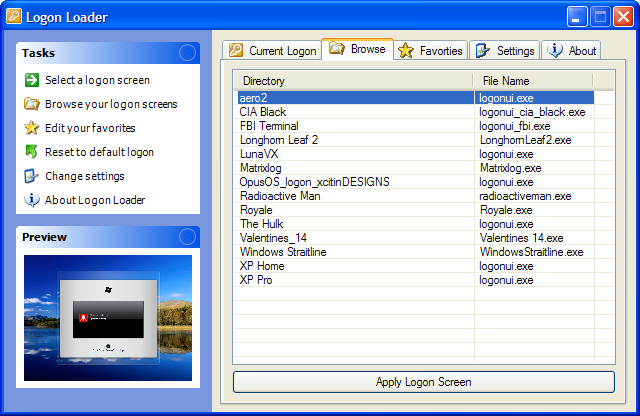Click the folder icon beside Browse your logon screens
The image size is (640, 416).
[x=31, y=104]
